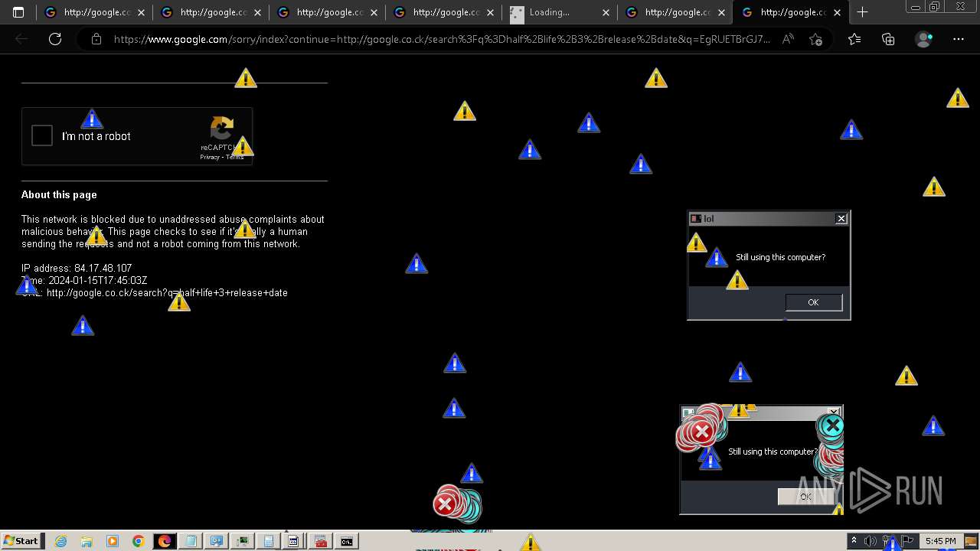The height and width of the screenshot is (551, 980).
Task: Open the red toolbox taskbar app
Action: click(x=320, y=541)
